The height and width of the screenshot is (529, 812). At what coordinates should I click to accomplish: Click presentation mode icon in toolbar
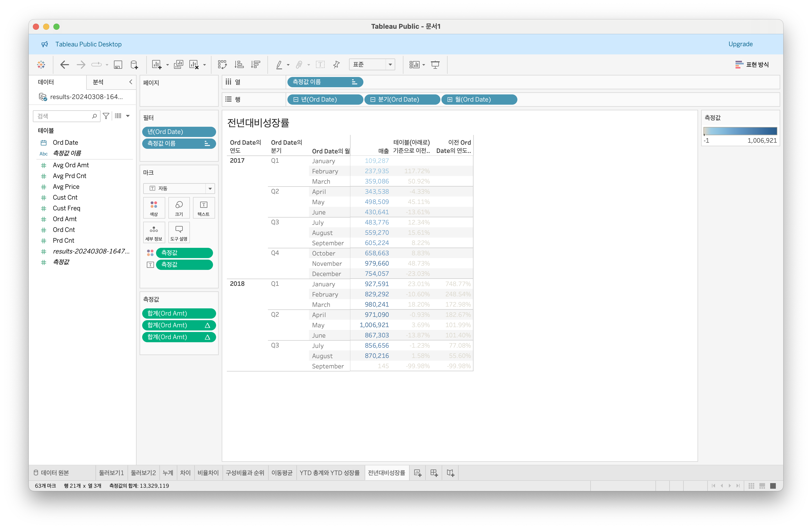[x=435, y=64]
